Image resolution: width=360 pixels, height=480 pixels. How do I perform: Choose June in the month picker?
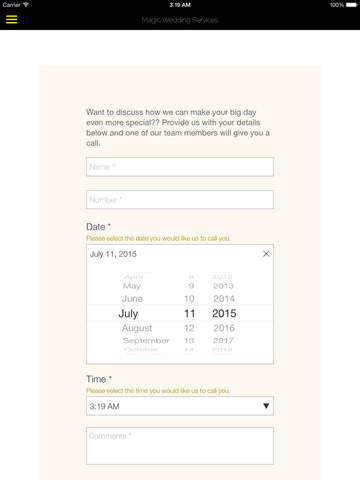click(x=132, y=299)
